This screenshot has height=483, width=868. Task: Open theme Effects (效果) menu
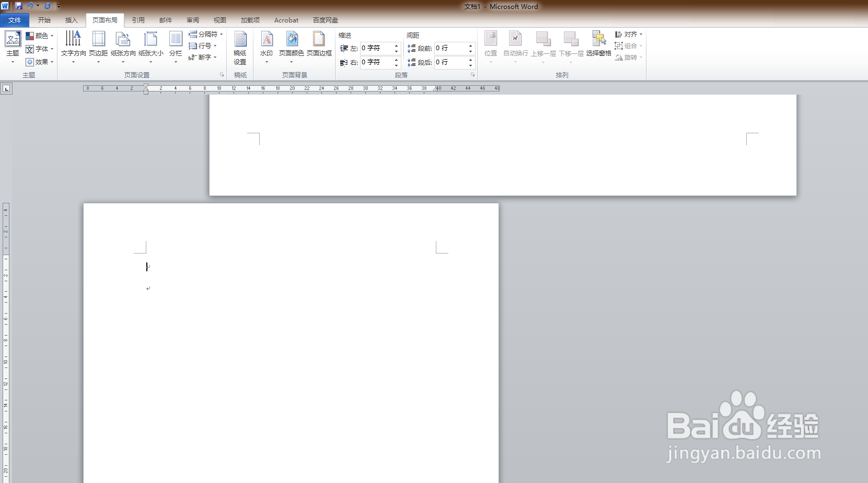40,62
